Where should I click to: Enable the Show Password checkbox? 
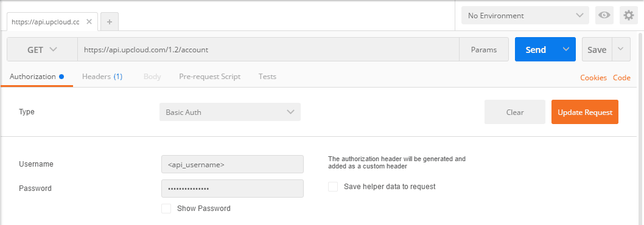click(166, 208)
